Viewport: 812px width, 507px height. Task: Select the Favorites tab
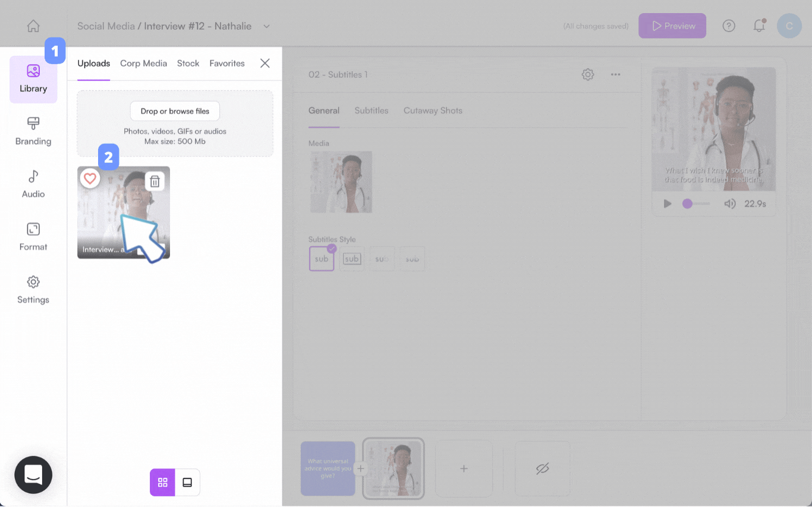click(227, 64)
